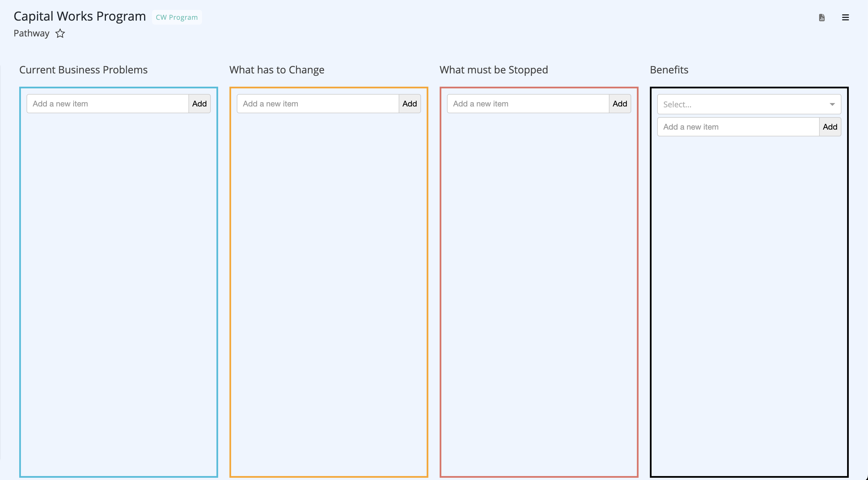This screenshot has height=480, width=868.
Task: Click the Pathway subtitle text
Action: point(32,33)
